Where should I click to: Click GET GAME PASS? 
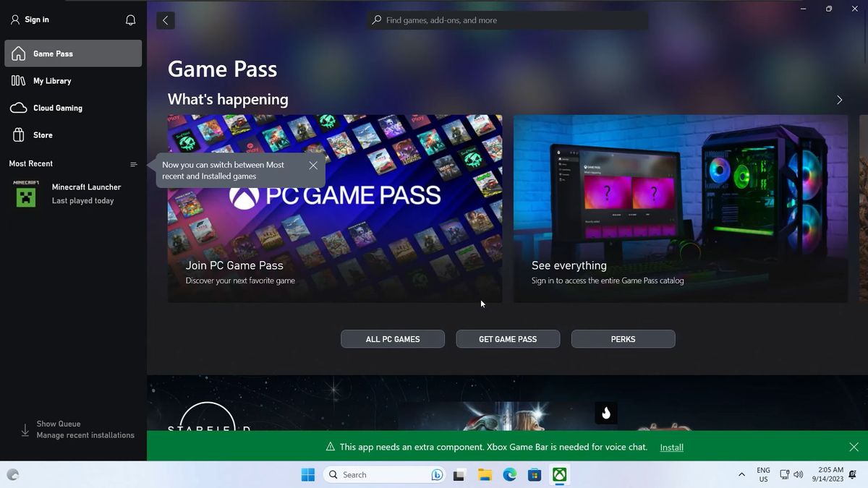point(507,338)
